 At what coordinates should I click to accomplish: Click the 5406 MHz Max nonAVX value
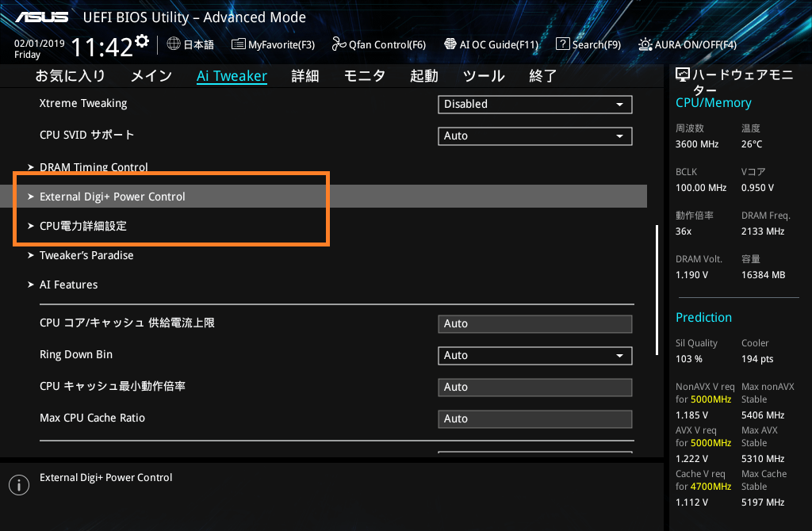pyautogui.click(x=763, y=415)
